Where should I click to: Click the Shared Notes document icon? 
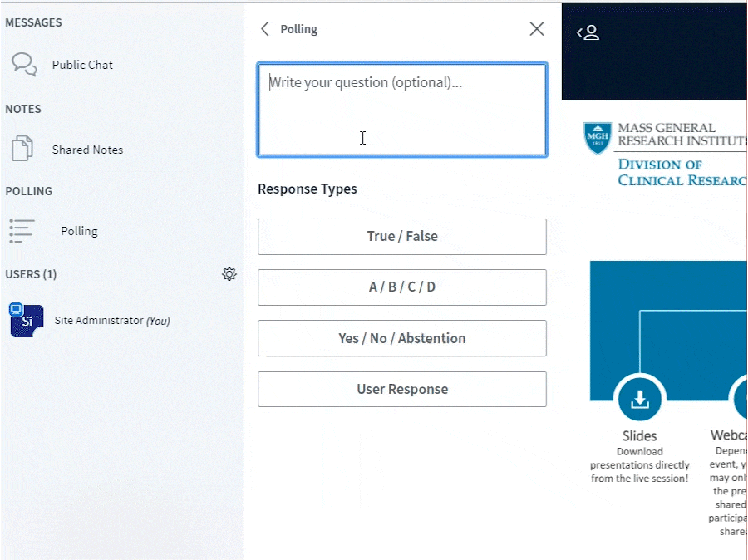(x=22, y=150)
